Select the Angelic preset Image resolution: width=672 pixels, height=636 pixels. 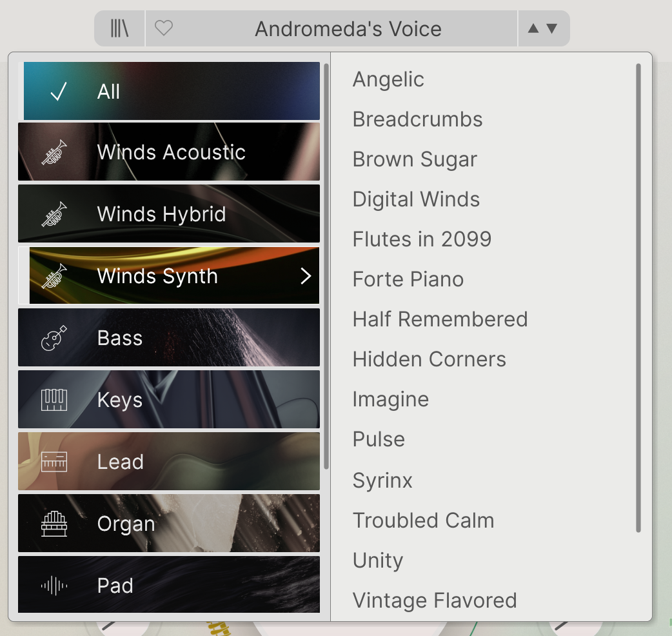(388, 79)
